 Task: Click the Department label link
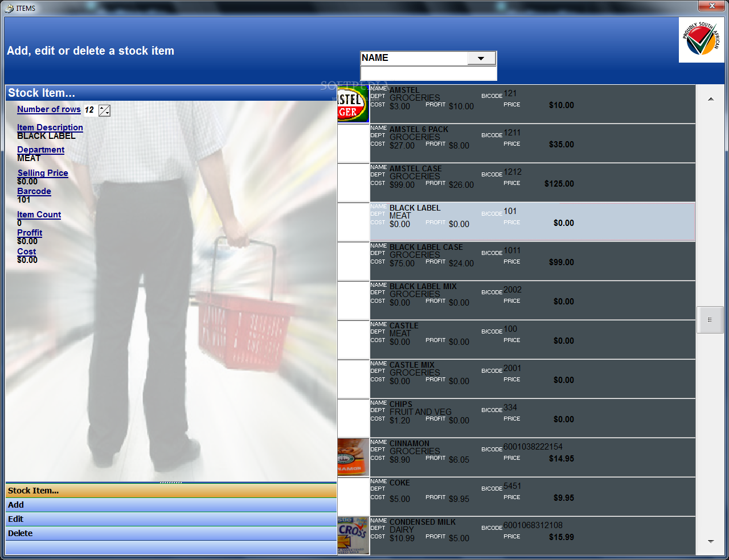[40, 150]
